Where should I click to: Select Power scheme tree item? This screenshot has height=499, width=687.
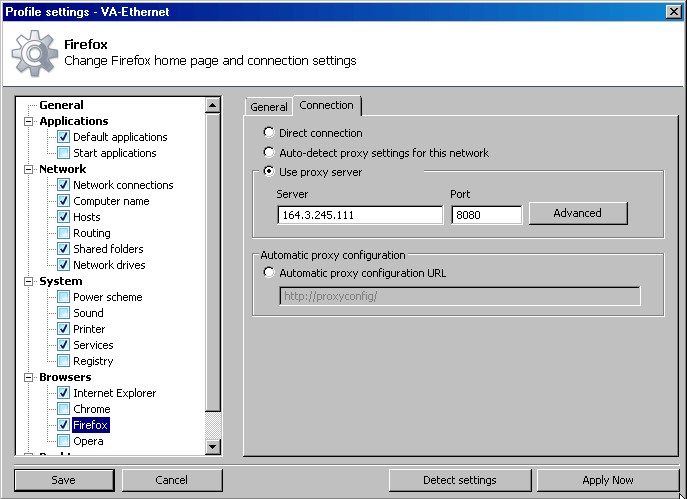(108, 297)
